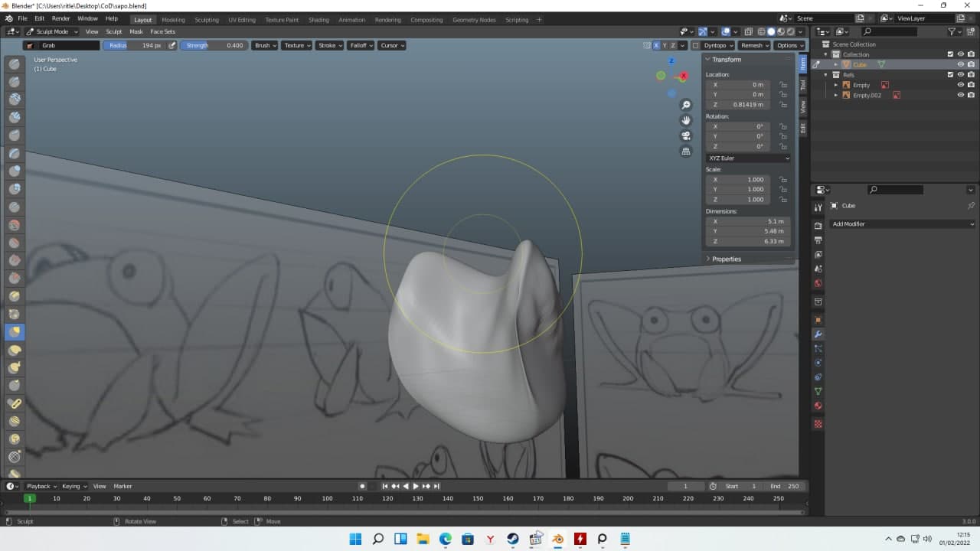Image resolution: width=980 pixels, height=551 pixels.
Task: Open the Add Modifier dropdown
Action: click(x=903, y=223)
